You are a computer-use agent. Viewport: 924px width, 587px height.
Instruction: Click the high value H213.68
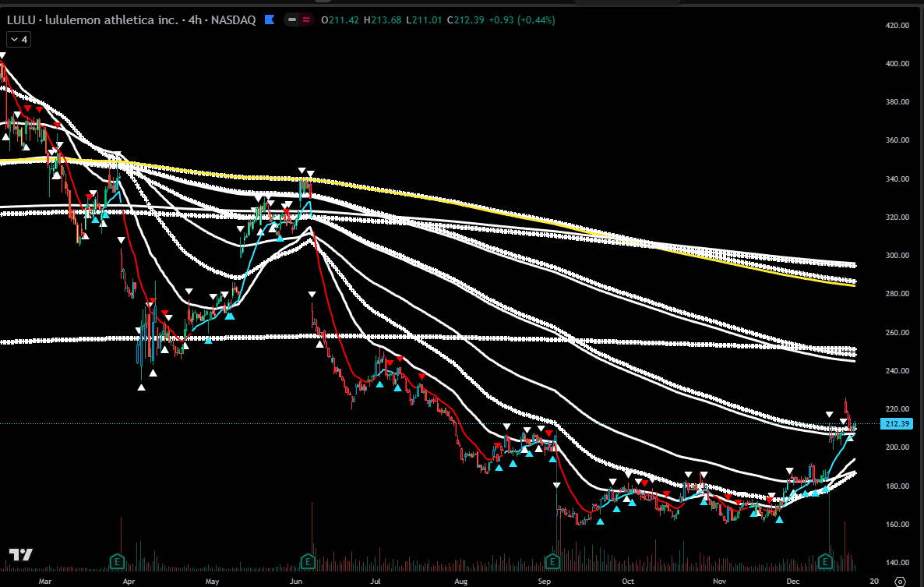click(383, 20)
